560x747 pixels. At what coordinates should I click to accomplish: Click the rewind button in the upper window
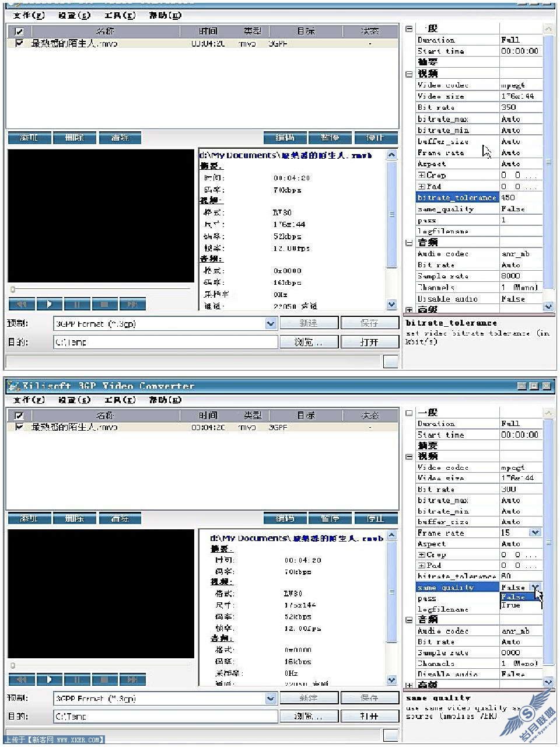click(x=22, y=304)
